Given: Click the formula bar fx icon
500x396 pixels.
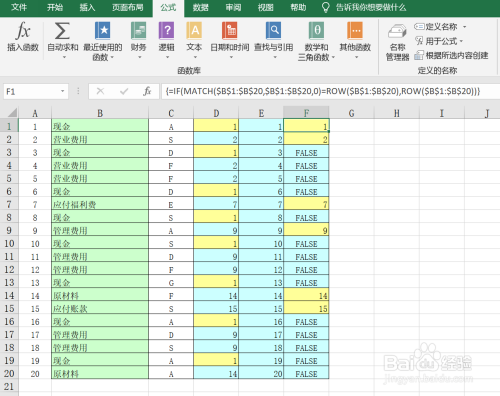Looking at the screenshot, I should (147, 91).
